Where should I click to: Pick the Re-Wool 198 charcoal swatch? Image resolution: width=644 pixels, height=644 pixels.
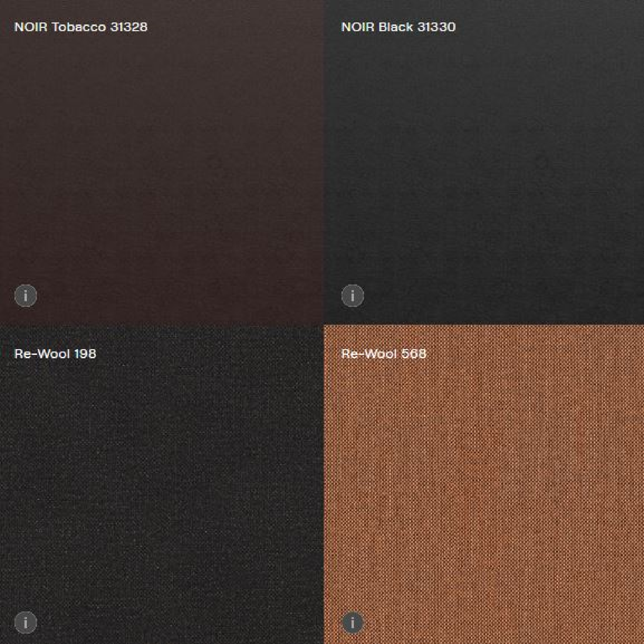[161, 483]
